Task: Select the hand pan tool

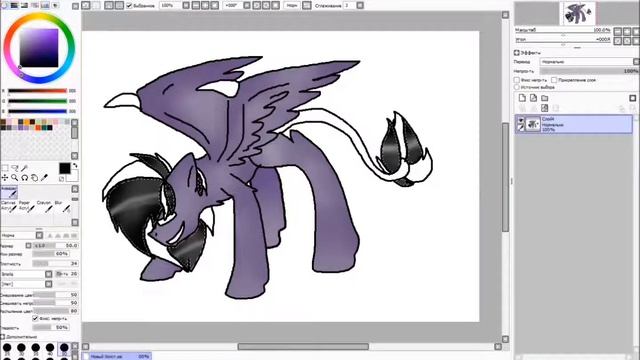Action: click(34, 178)
